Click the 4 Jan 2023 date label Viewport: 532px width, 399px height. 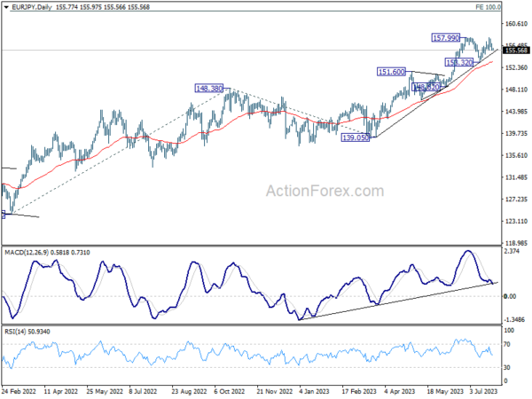click(314, 391)
